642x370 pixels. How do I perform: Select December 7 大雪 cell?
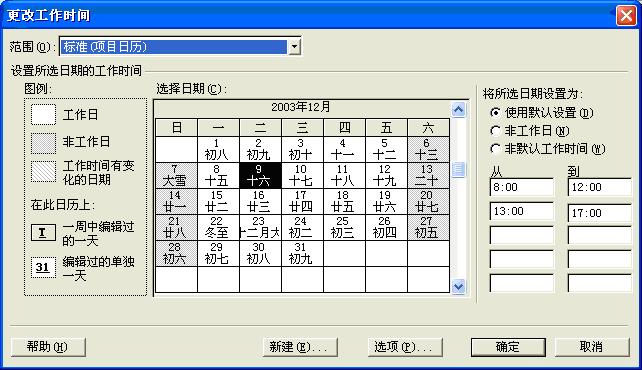(176, 176)
